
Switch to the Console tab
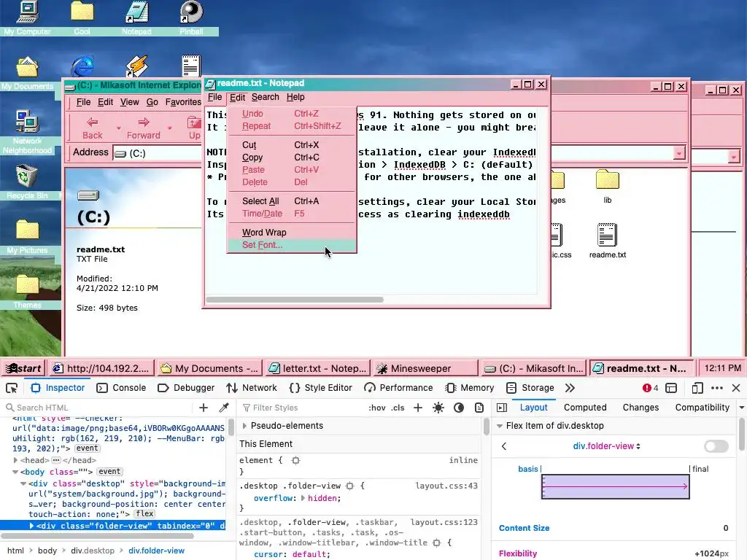(121, 388)
